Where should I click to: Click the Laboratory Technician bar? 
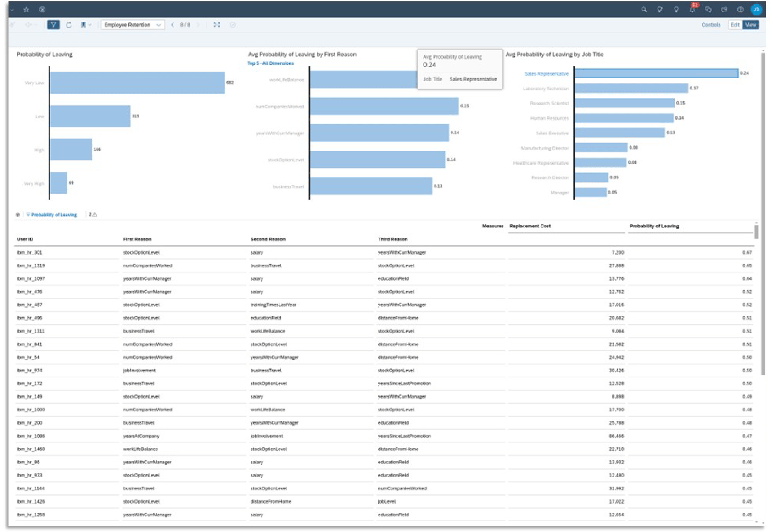(x=631, y=88)
